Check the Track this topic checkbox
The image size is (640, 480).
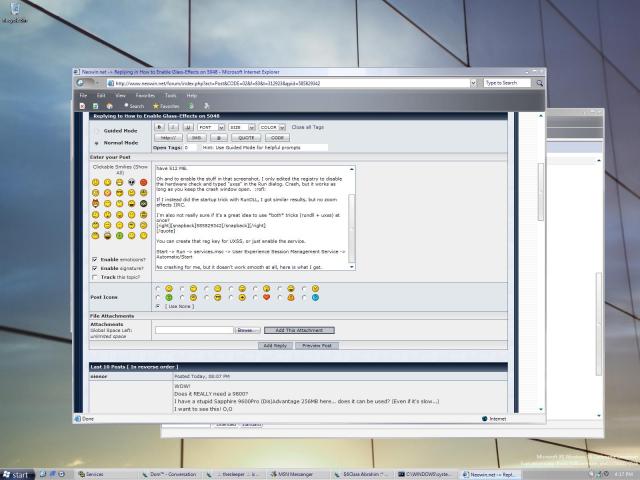pos(95,277)
